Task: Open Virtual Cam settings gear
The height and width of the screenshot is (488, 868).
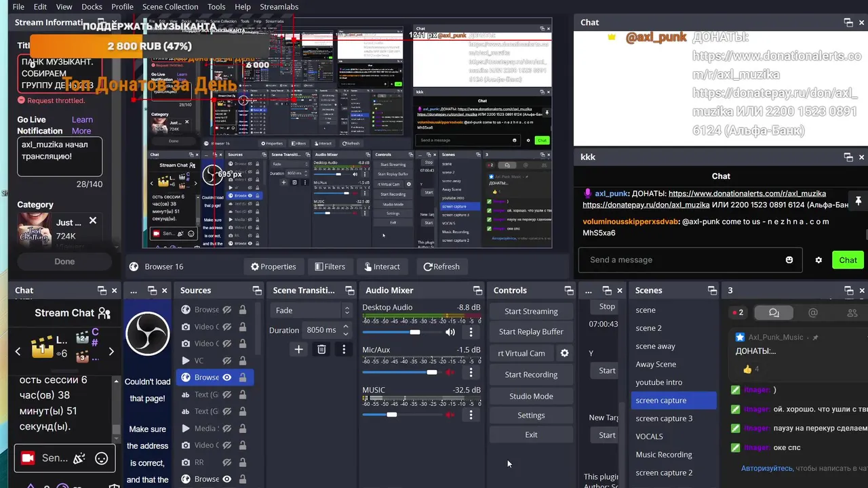Action: 564,353
